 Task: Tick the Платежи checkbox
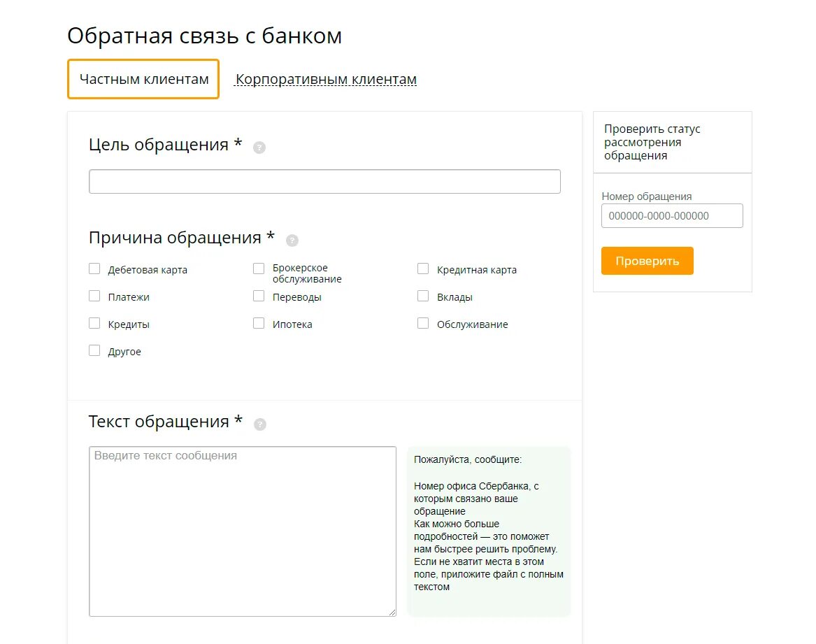pyautogui.click(x=94, y=296)
